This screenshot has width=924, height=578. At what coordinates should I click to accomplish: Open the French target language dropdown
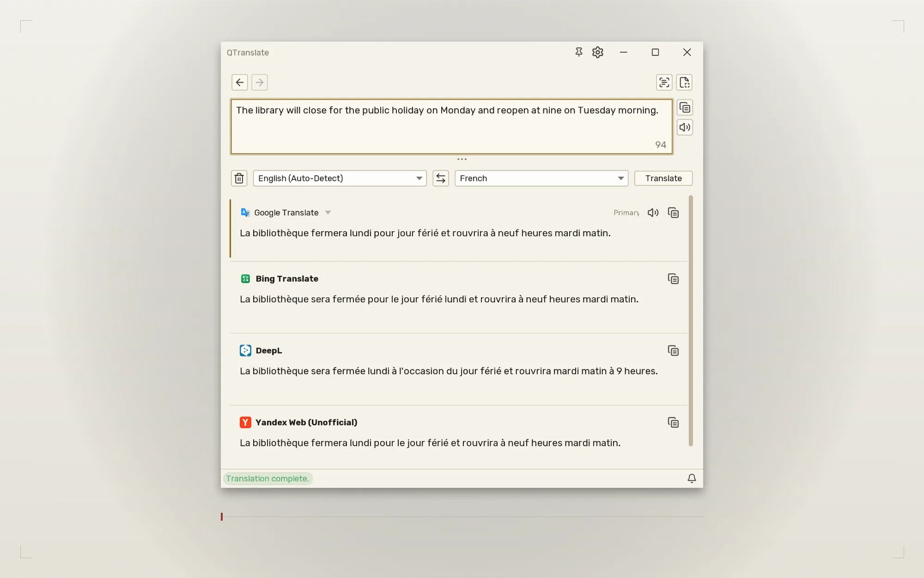pyautogui.click(x=541, y=178)
